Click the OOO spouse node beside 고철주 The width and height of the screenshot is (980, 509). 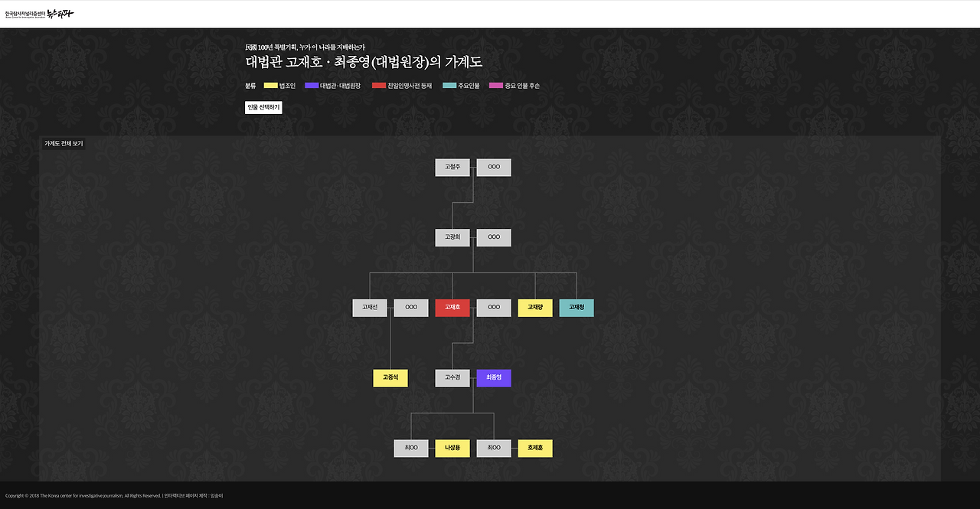click(x=494, y=168)
